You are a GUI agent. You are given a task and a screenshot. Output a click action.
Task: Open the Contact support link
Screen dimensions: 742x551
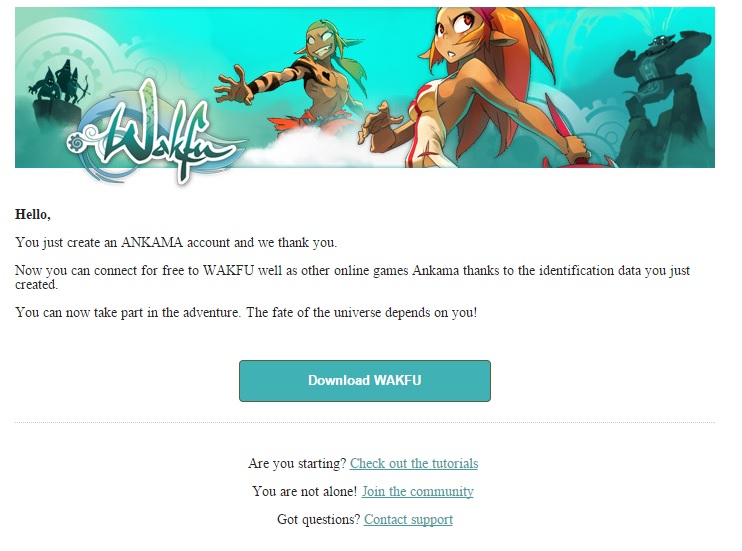click(408, 519)
